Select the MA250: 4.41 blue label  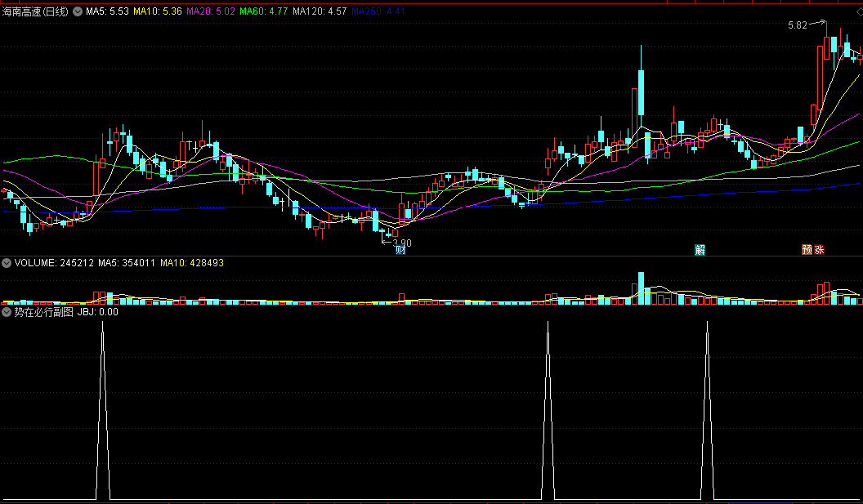click(x=378, y=11)
